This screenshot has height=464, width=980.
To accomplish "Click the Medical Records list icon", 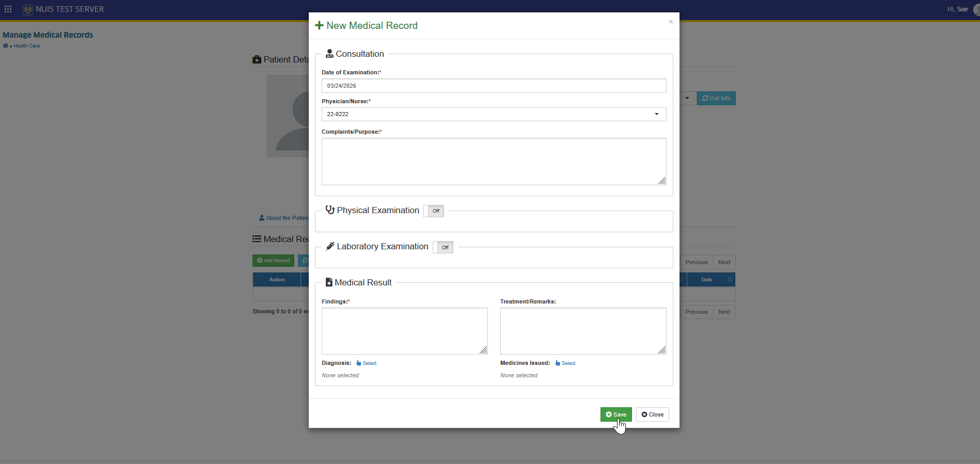I will pos(257,239).
